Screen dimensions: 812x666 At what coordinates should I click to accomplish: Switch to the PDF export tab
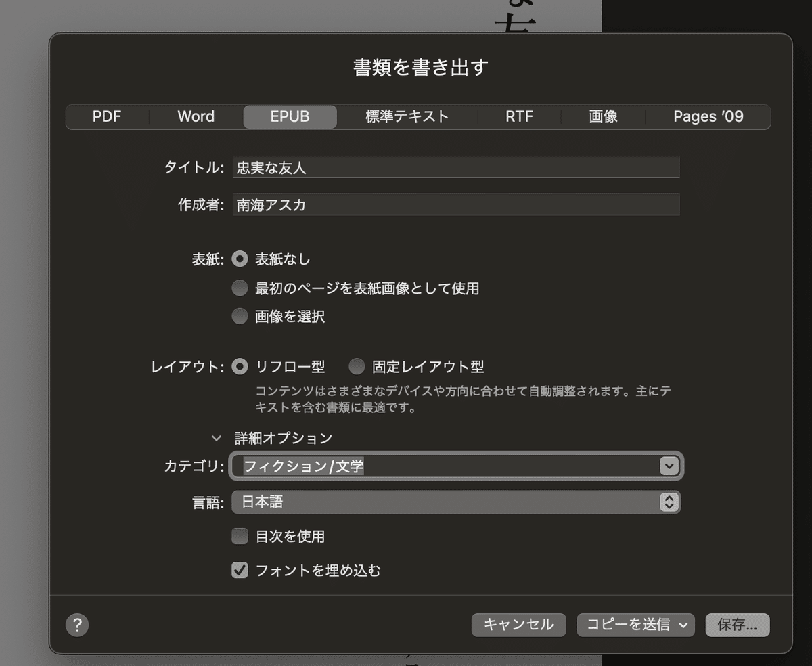(107, 116)
